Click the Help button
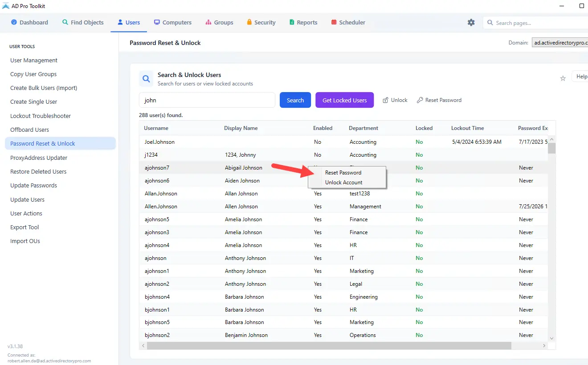Viewport: 588px width, 365px height. click(x=580, y=77)
